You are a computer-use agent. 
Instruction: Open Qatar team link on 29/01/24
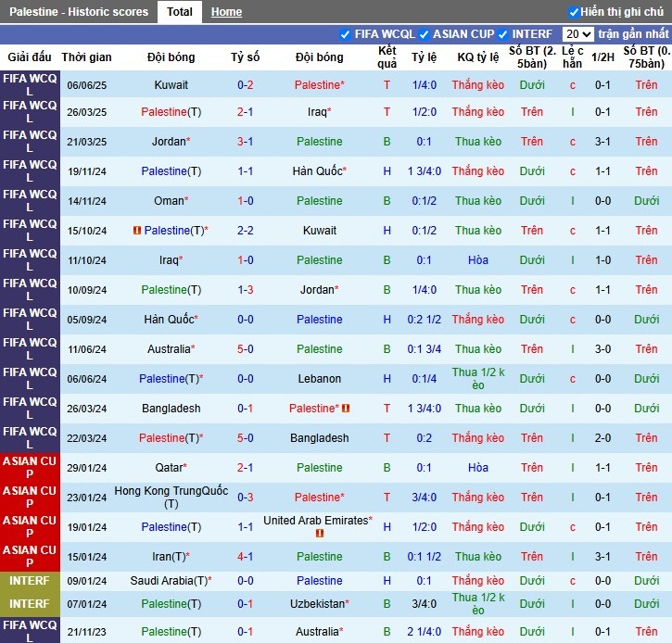click(x=171, y=467)
